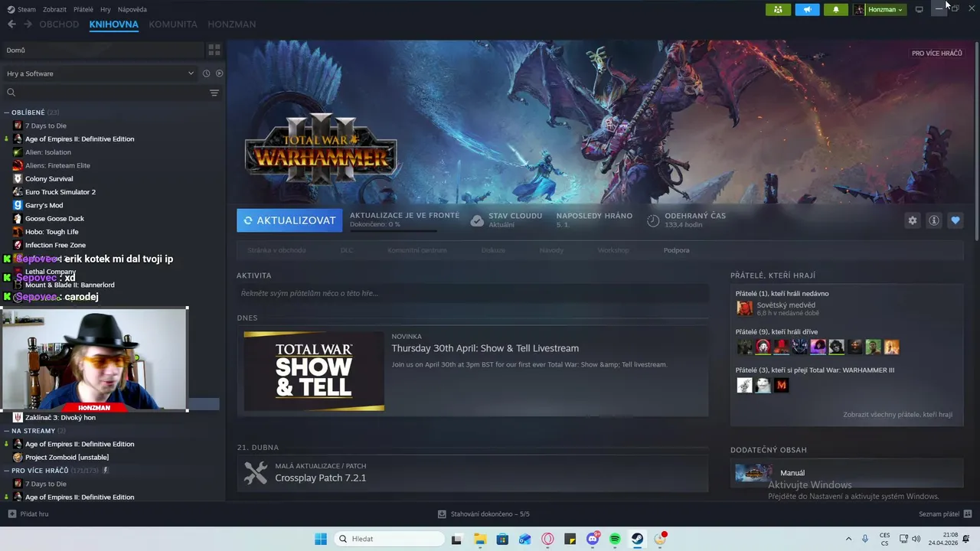Click Sovětský medvěd friend avatar
980x551 pixels.
tap(744, 308)
